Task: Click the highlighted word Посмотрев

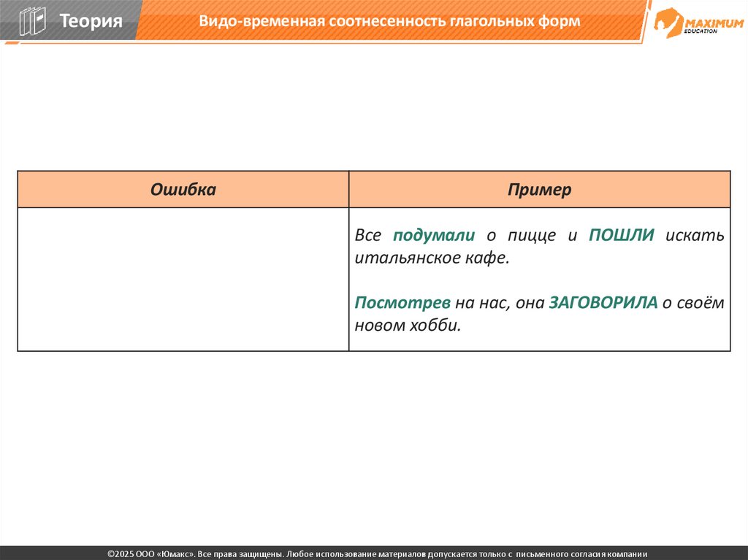Action: 402,302
